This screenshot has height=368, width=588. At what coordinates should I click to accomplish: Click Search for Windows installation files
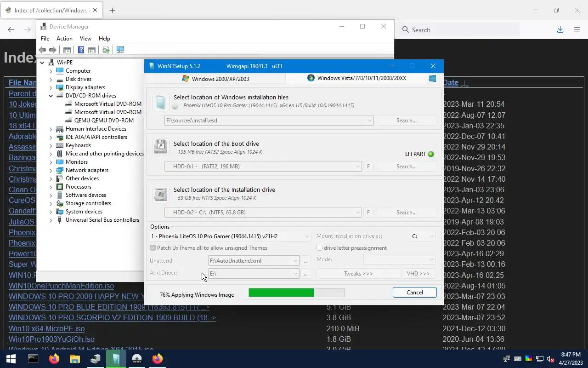(406, 121)
